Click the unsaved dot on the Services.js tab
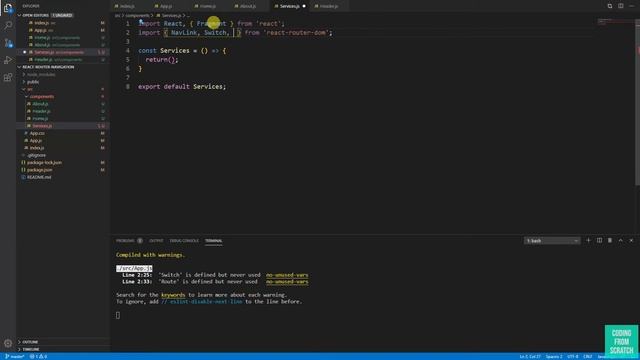 click(304, 6)
